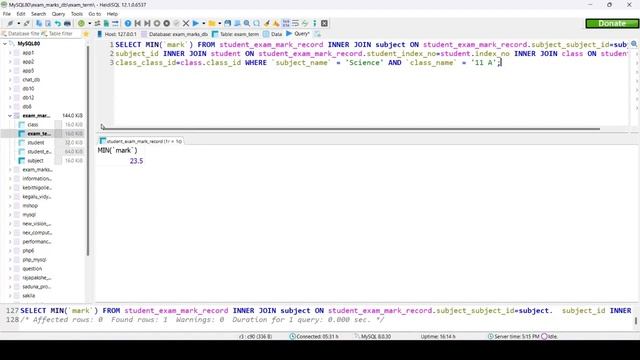Toggle the wrap long lines icon
Screen dimensions: 640x360
tap(295, 23)
